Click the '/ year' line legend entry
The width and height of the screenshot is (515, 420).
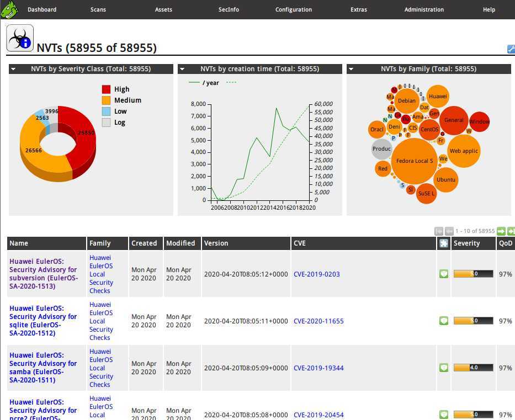click(204, 83)
